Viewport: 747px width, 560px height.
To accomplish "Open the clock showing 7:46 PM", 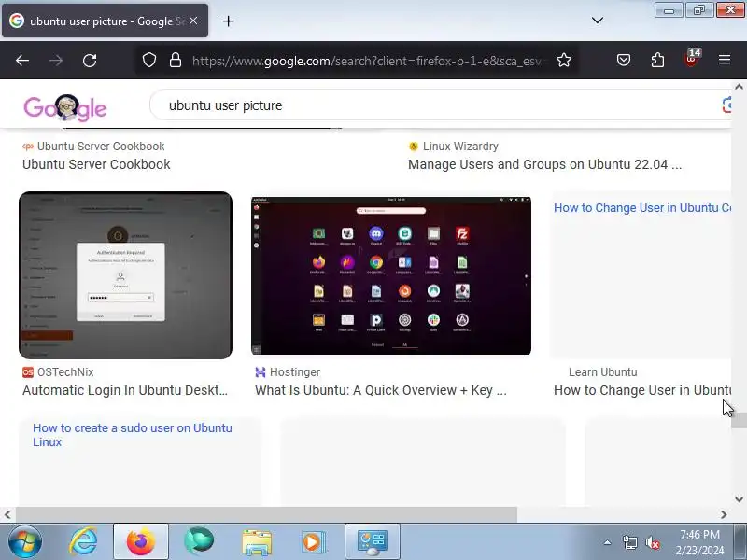I will click(699, 542).
